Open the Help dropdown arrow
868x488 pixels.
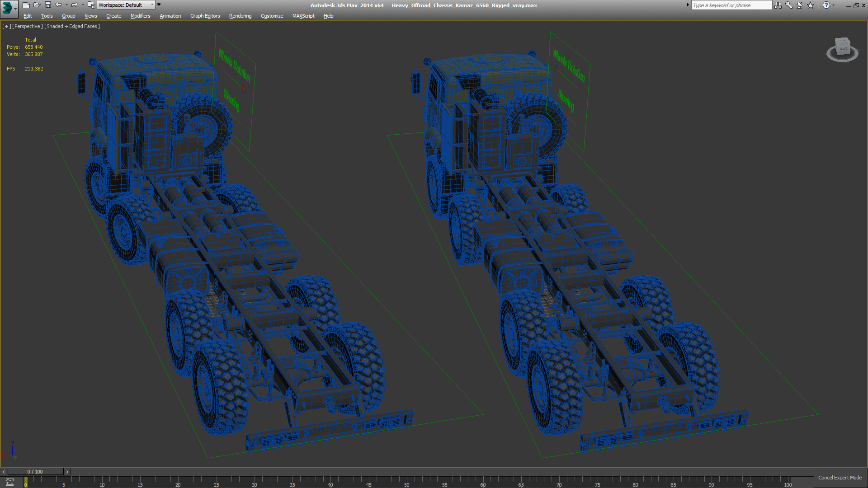(833, 5)
